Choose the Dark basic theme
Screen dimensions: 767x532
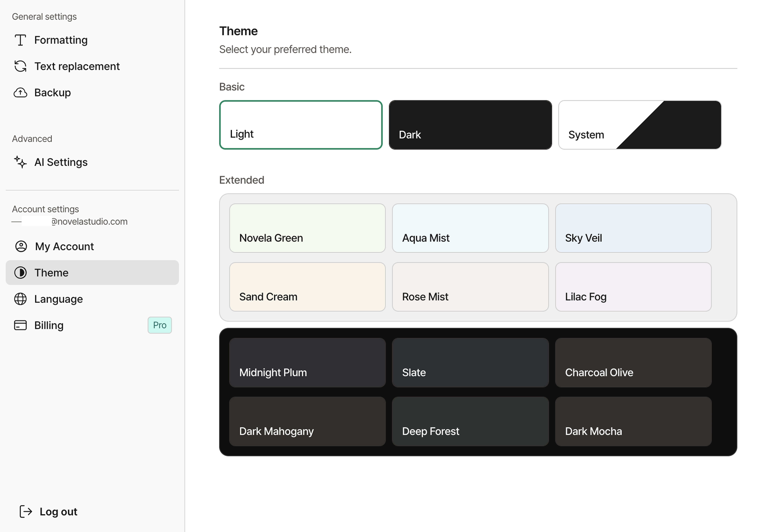pyautogui.click(x=470, y=125)
